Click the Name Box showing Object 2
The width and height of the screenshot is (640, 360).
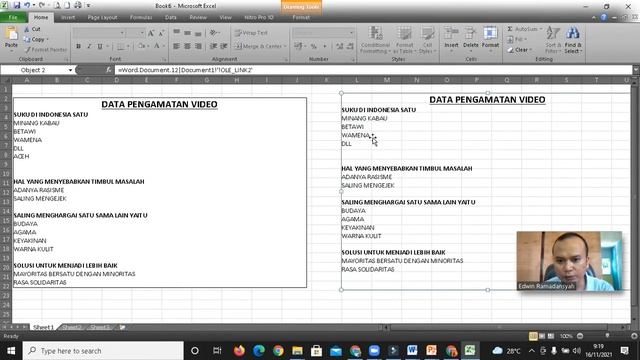[x=33, y=70]
